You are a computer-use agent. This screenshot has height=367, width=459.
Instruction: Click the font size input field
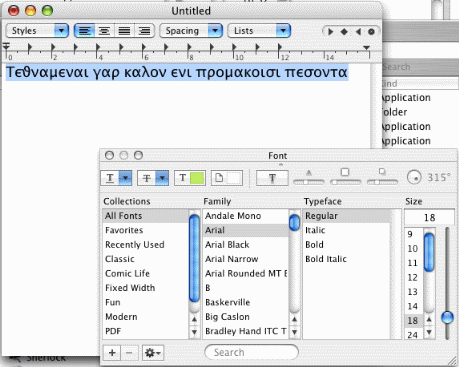click(x=429, y=218)
